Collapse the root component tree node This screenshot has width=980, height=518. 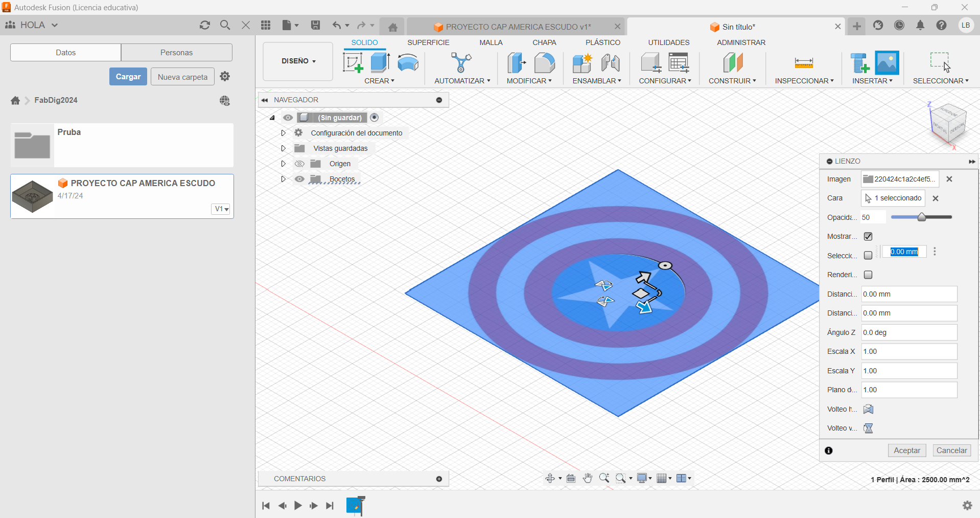[x=272, y=118]
